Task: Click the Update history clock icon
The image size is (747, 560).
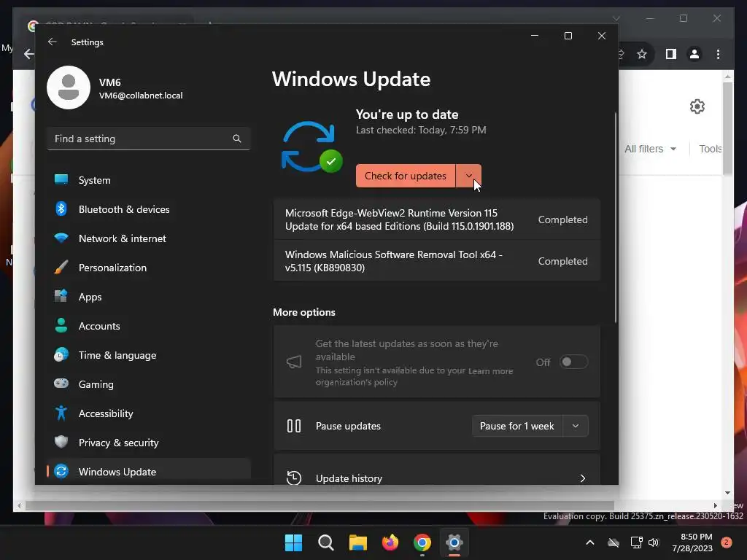Action: tap(294, 478)
